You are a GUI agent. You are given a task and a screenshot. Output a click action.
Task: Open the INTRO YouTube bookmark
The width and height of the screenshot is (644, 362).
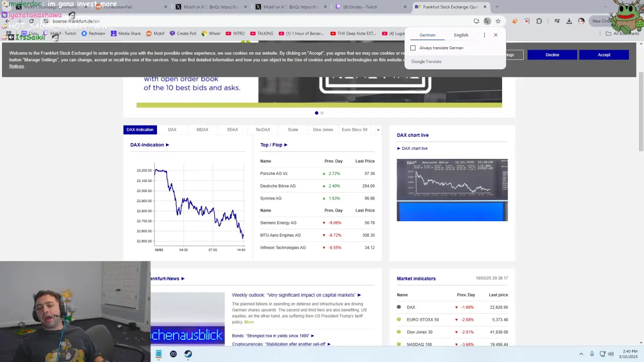(235, 34)
